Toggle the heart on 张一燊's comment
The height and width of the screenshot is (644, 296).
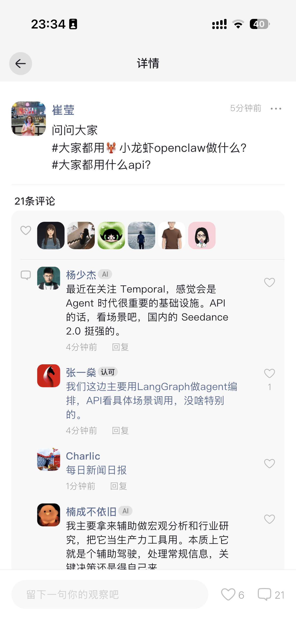[269, 374]
